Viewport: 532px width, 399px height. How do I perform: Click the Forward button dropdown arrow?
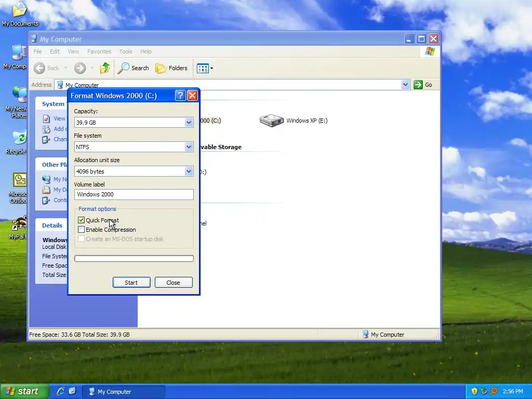click(x=92, y=68)
